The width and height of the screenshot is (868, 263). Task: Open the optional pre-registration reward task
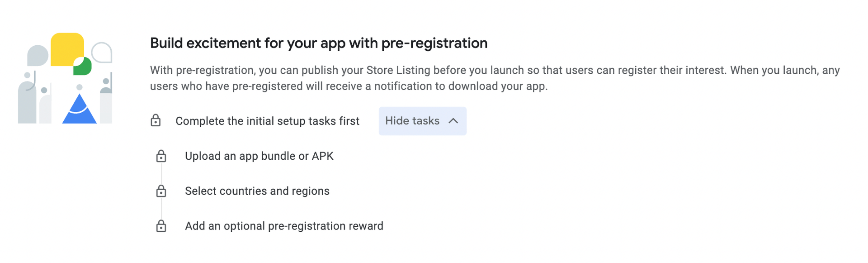click(284, 225)
